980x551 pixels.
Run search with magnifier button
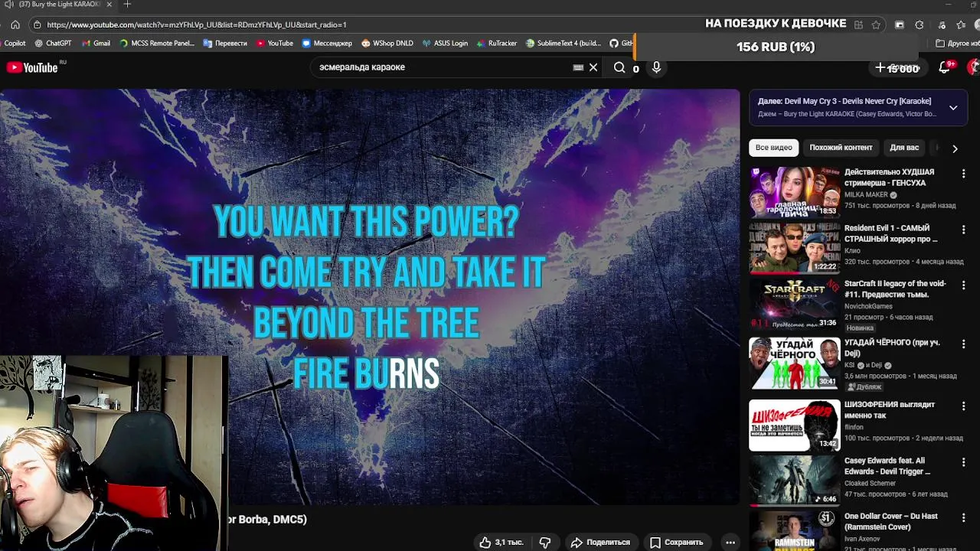(x=619, y=67)
